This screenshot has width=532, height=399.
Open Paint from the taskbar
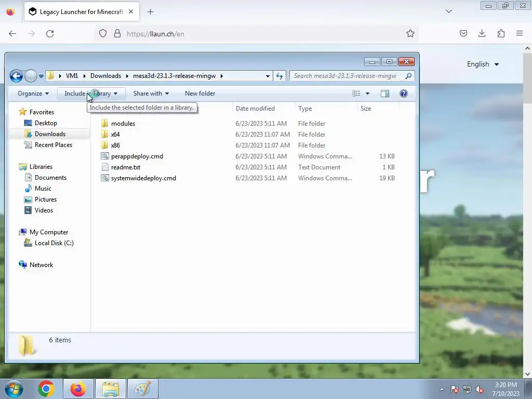pos(143,389)
